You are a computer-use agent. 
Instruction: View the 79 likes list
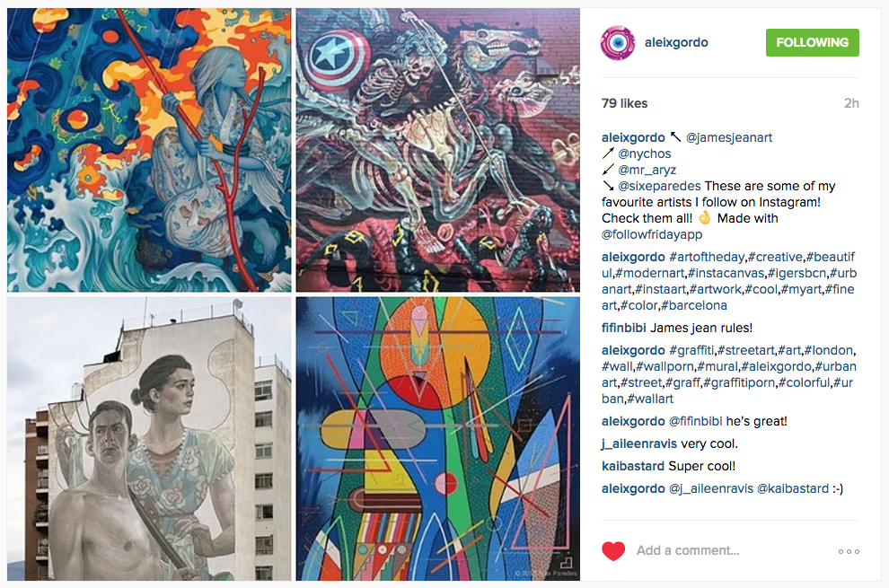point(624,103)
